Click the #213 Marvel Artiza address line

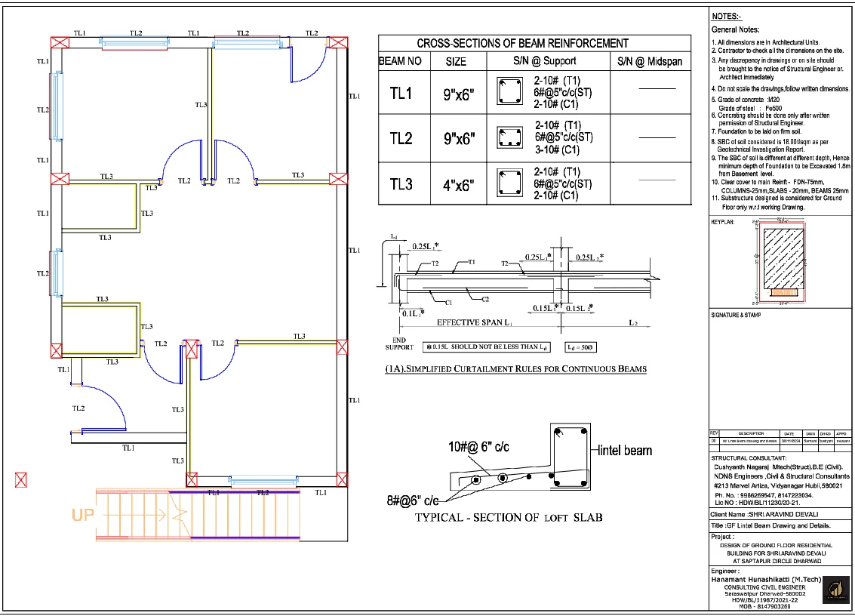(778, 485)
